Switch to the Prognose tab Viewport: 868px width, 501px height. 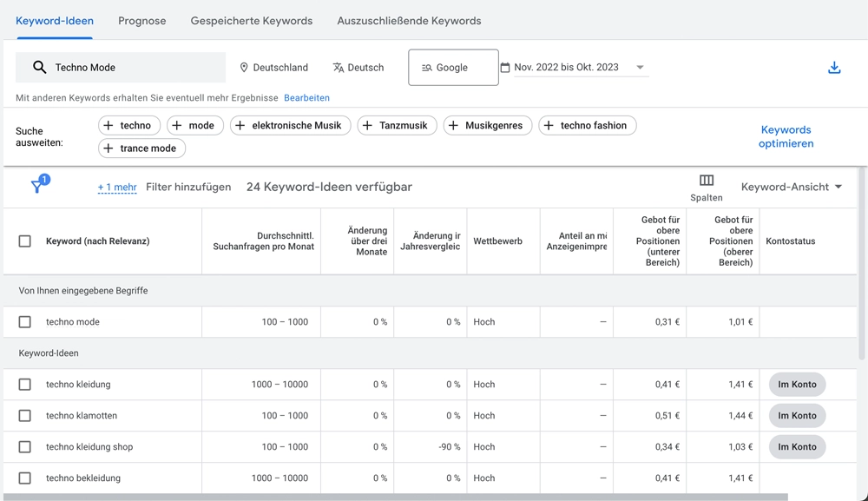[x=142, y=21]
